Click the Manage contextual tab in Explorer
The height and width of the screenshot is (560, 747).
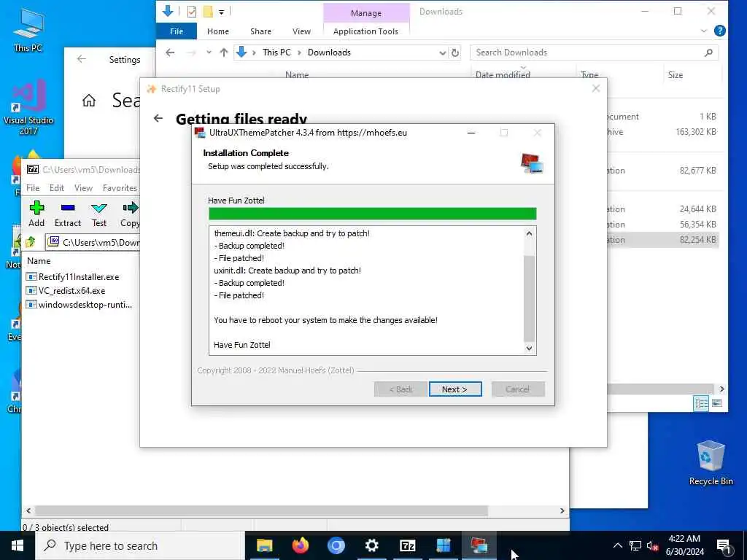coord(366,13)
